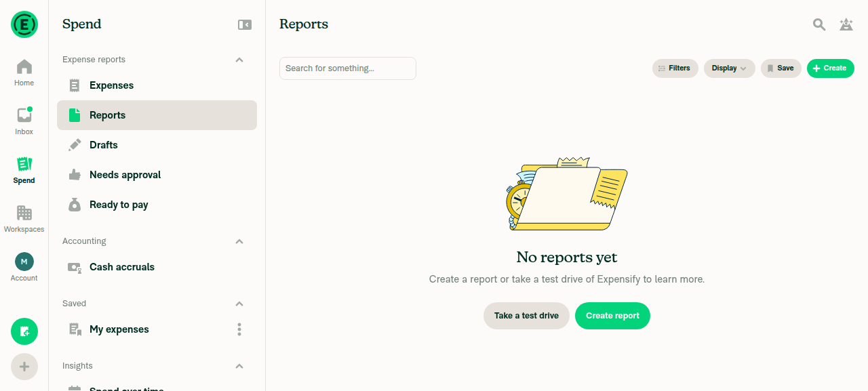Click the document icon beside Reports
This screenshot has height=391, width=868.
(75, 115)
